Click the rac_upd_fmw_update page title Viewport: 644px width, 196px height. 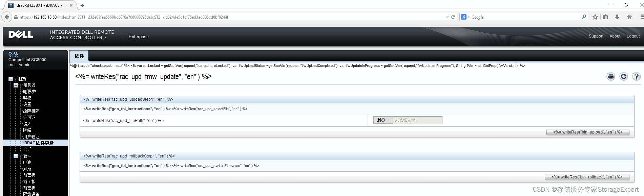click(x=143, y=77)
